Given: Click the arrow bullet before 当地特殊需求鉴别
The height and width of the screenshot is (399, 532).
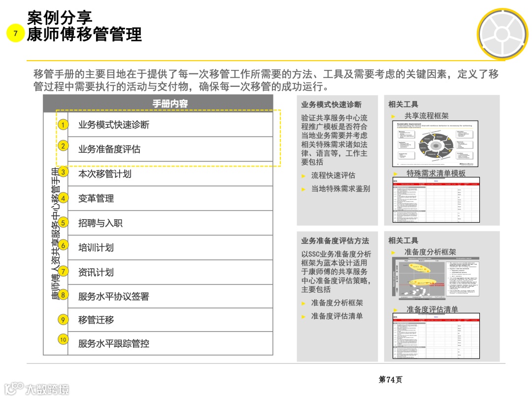Looking at the screenshot, I should click(x=303, y=189).
